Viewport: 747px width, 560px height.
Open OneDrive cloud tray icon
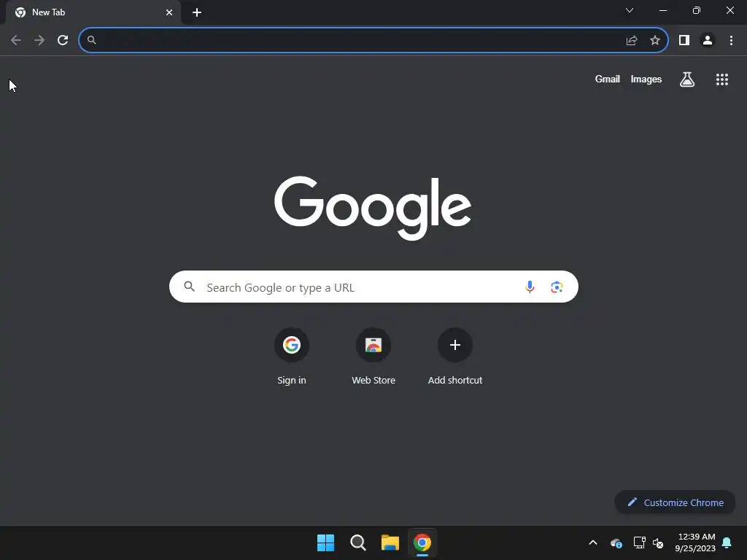[616, 542]
